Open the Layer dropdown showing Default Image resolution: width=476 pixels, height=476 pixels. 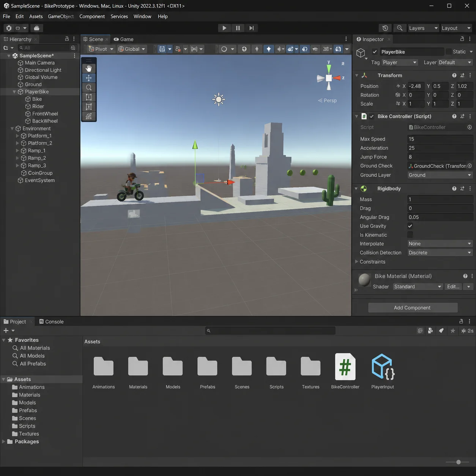click(x=455, y=63)
